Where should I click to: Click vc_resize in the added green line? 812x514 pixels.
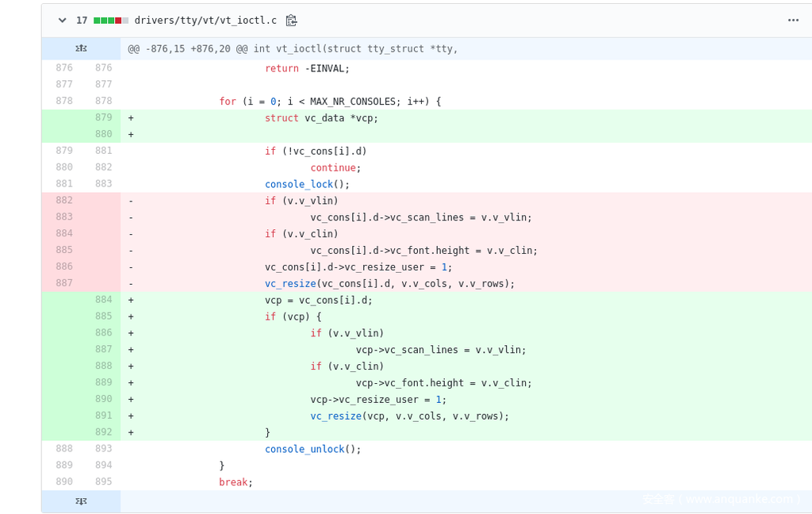coord(335,416)
